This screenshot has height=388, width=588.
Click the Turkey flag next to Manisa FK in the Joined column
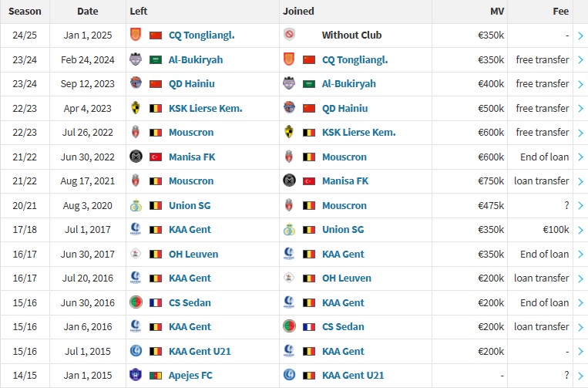(x=309, y=181)
